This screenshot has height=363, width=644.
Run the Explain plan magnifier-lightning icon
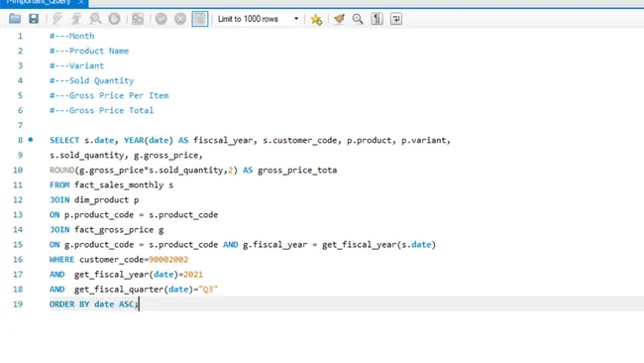(95, 19)
